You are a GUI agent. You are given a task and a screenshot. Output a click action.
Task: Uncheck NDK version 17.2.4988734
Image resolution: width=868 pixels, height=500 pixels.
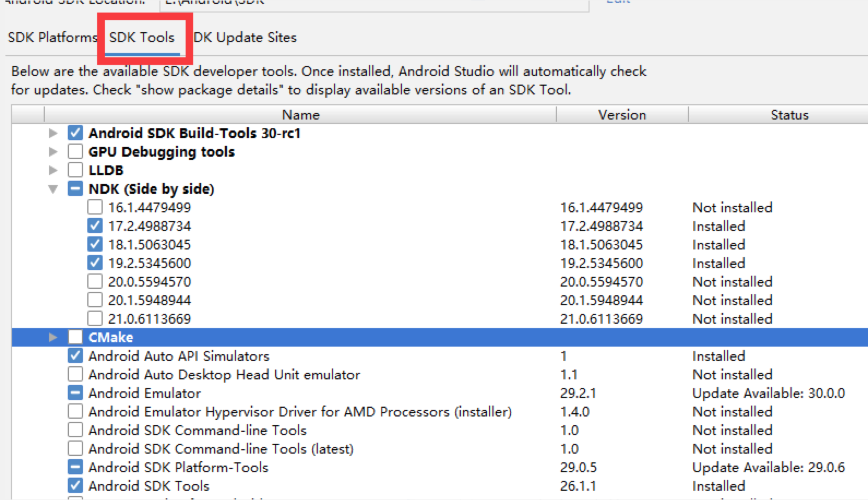coord(95,226)
